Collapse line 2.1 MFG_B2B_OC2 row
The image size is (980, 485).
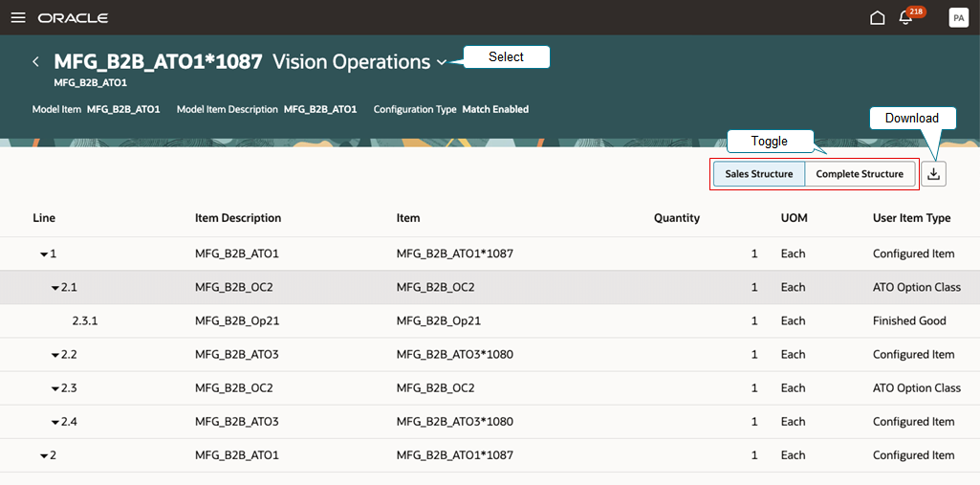click(x=55, y=288)
